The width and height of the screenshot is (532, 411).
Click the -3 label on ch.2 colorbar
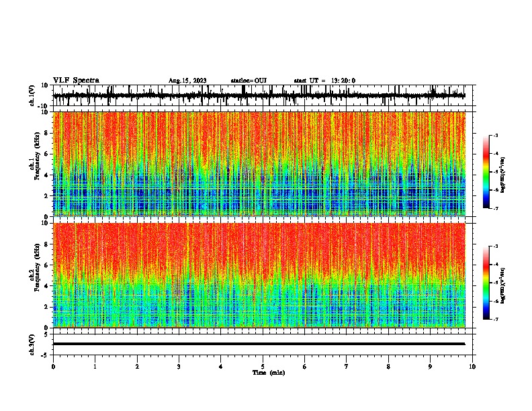[495, 246]
